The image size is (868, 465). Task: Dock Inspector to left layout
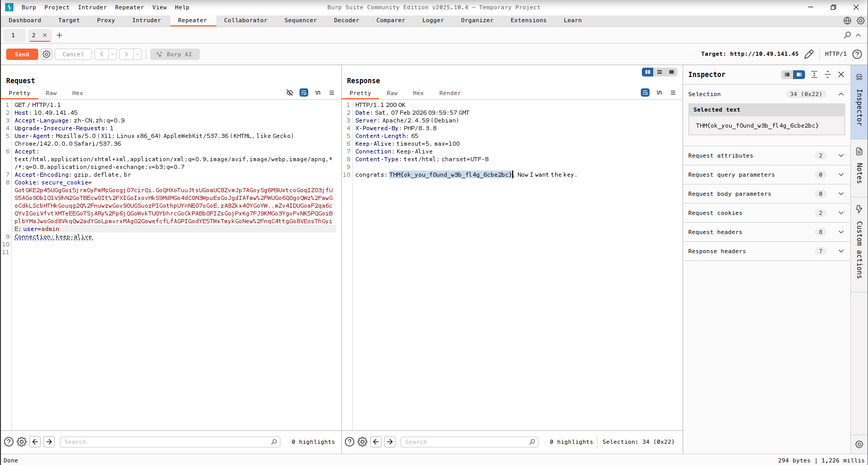click(787, 74)
